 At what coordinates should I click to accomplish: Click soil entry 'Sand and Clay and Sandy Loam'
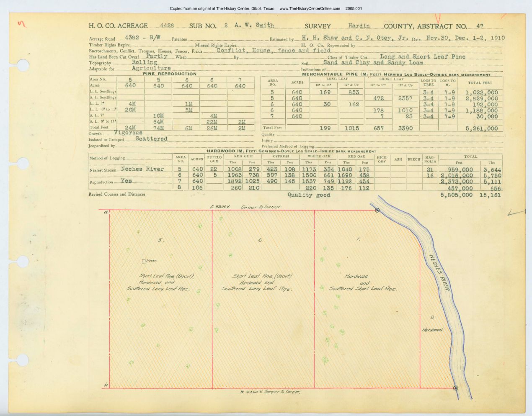373,62
